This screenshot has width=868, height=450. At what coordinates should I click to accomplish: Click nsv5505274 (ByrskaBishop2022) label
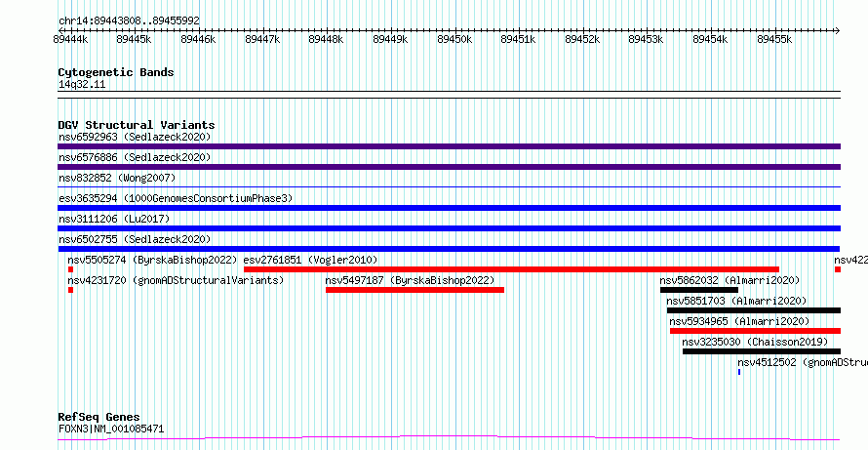point(152,260)
